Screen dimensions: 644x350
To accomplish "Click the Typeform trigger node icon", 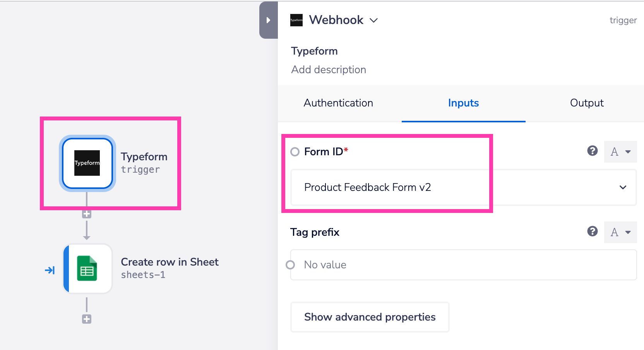I will (x=87, y=163).
